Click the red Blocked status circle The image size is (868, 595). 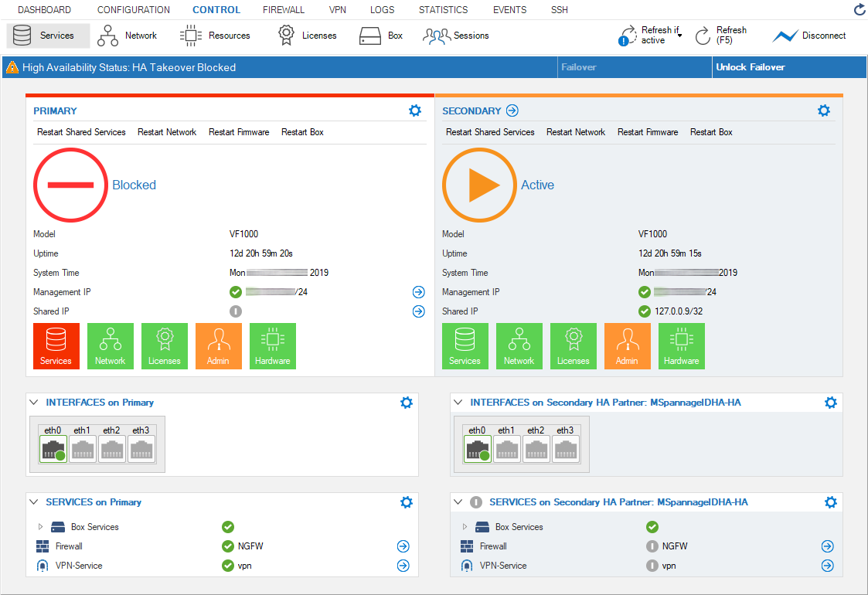pos(70,185)
